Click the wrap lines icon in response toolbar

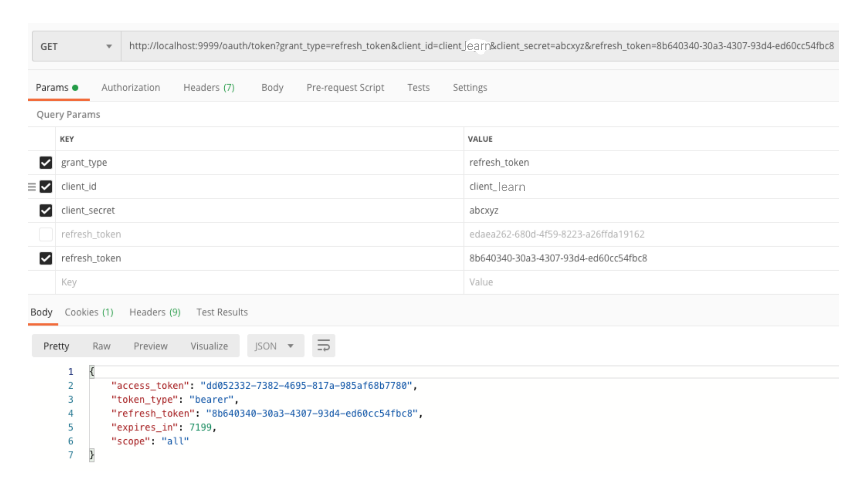point(323,345)
